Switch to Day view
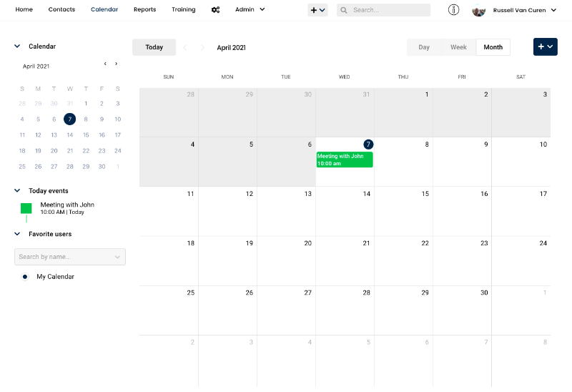Viewport: 572px width, 392px height. (424, 47)
